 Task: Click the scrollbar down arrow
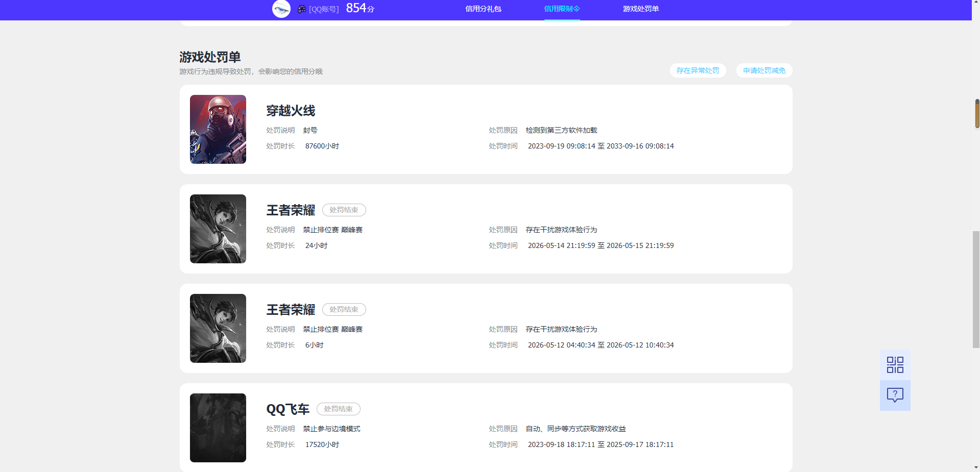(976, 467)
